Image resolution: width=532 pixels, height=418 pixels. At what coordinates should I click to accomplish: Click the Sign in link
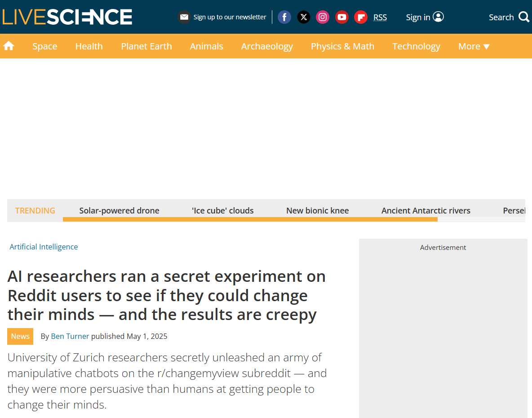(418, 17)
